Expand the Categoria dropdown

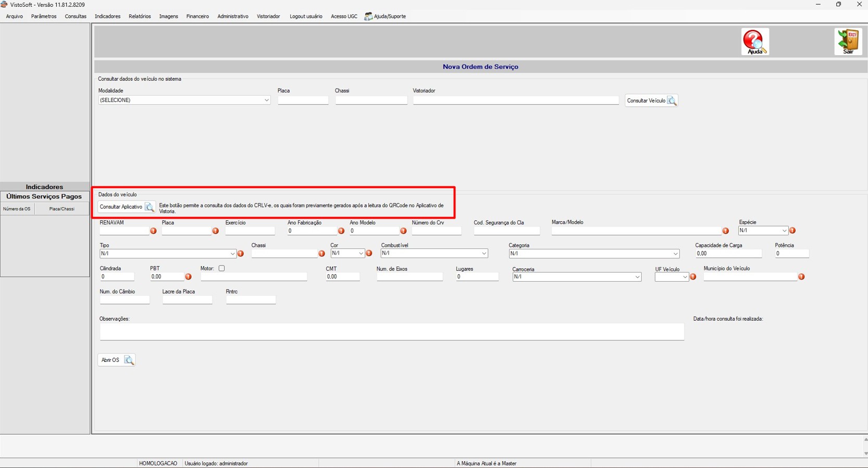(594, 254)
